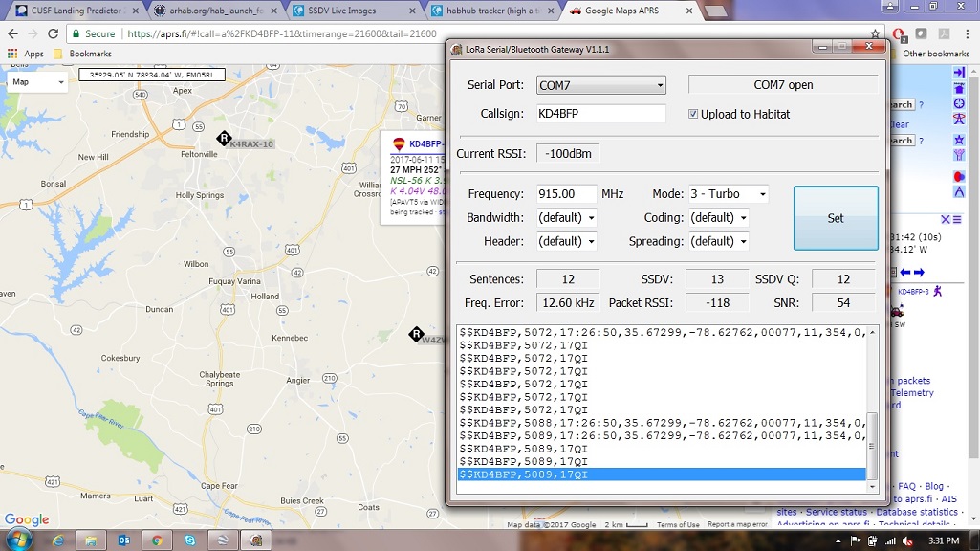Open Skype from the taskbar
Viewport: 980px width, 551px height.
[x=189, y=540]
